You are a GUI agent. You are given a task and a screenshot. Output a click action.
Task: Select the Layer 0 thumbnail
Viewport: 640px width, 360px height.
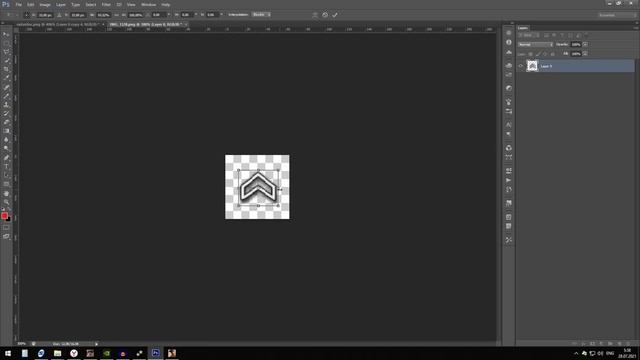532,66
